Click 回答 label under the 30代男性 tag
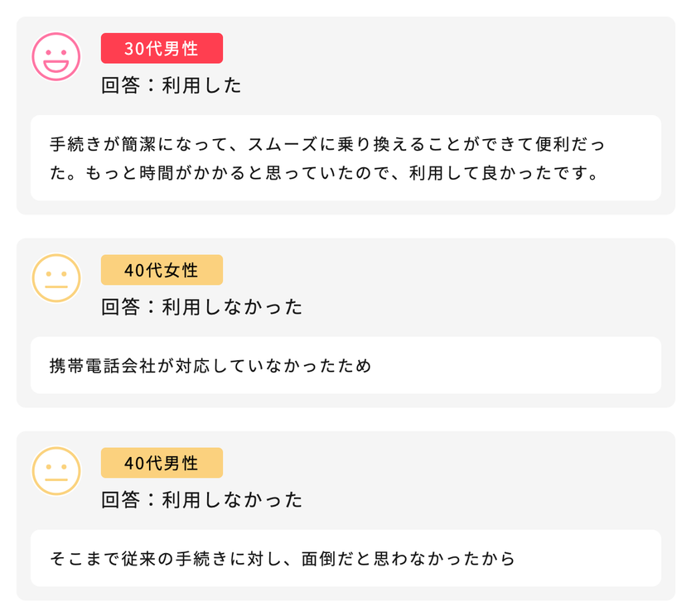 pos(121,86)
